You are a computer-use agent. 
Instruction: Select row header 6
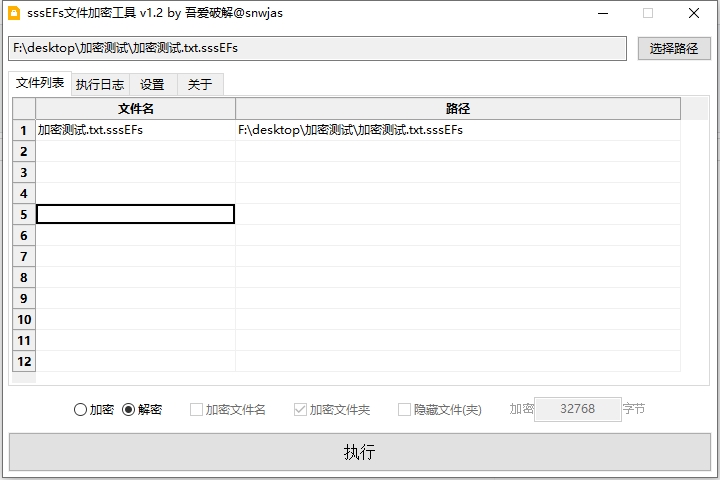(24, 235)
